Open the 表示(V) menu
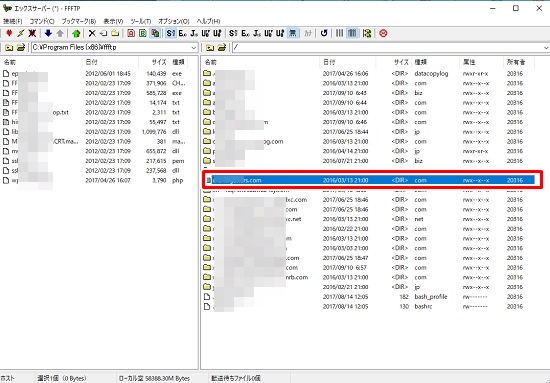This screenshot has height=383, width=550. (113, 21)
